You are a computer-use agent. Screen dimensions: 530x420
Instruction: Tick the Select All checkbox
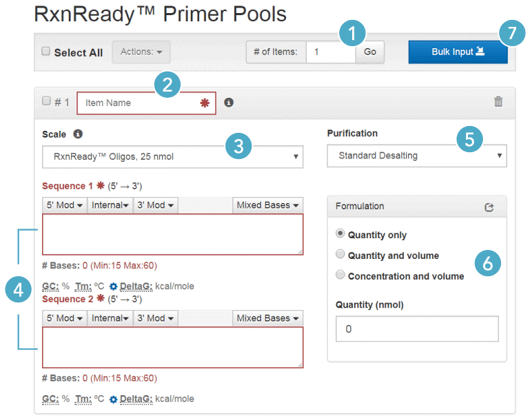tap(46, 51)
